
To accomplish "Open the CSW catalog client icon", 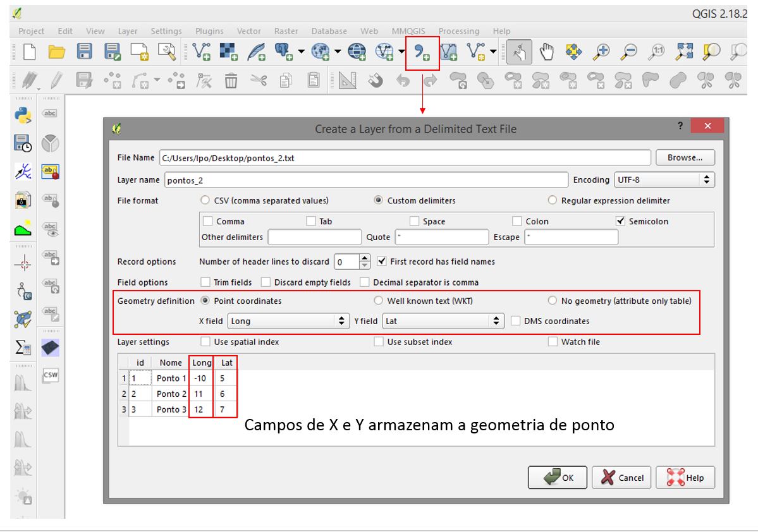I will (50, 376).
